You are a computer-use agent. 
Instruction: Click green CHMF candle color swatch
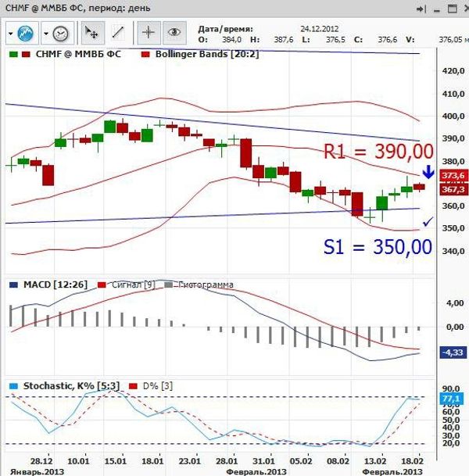[13, 55]
